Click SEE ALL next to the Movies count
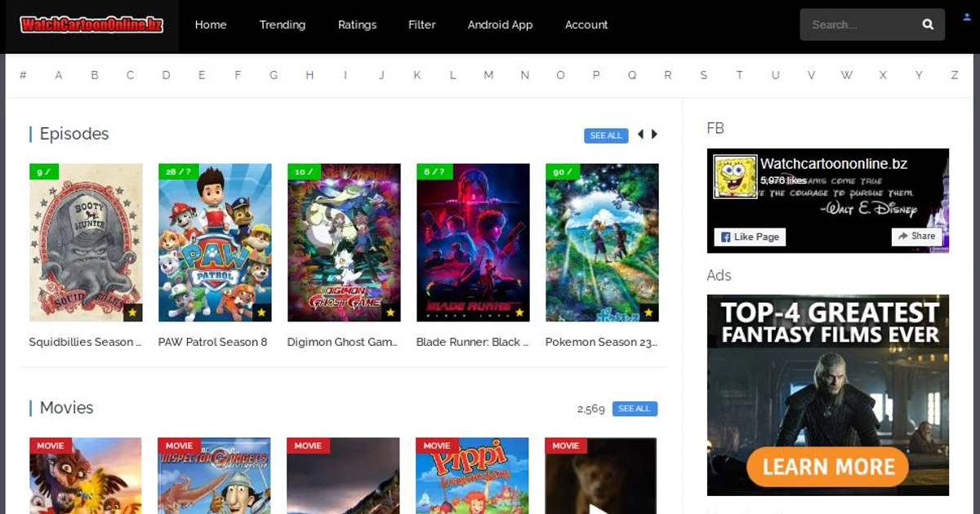This screenshot has width=980, height=514. click(635, 408)
